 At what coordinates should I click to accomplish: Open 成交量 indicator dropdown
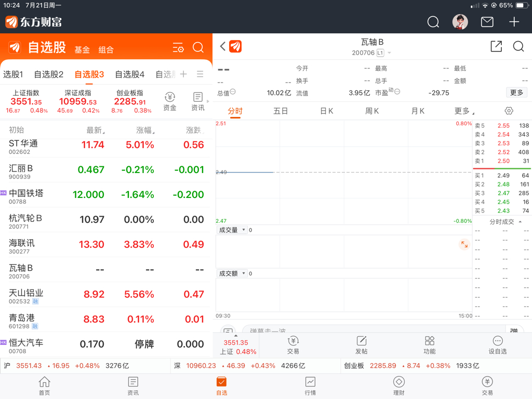(232, 230)
